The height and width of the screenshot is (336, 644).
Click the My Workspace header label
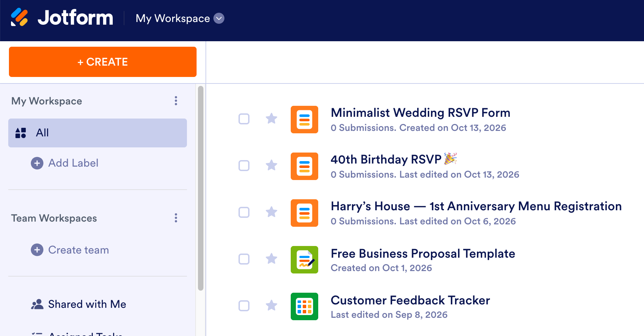coord(173,18)
